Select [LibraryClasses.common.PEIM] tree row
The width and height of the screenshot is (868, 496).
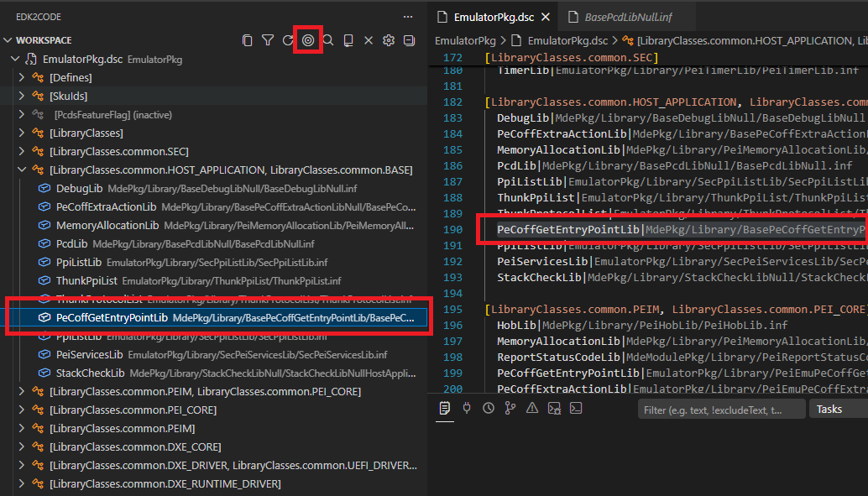pos(214,429)
